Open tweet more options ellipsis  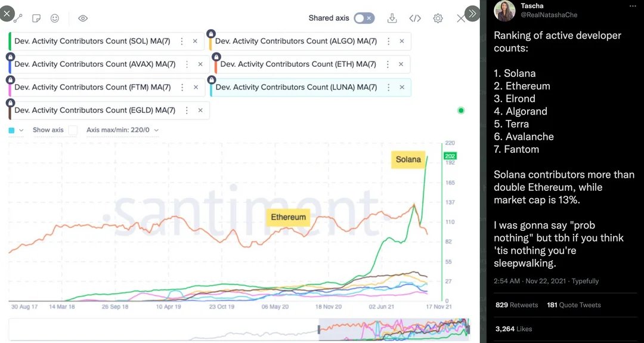(x=633, y=6)
